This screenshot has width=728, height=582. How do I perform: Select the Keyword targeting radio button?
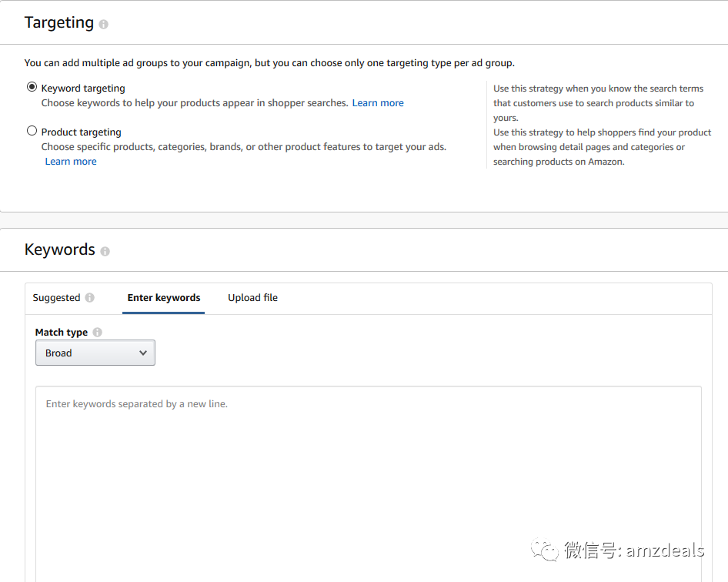coord(32,87)
